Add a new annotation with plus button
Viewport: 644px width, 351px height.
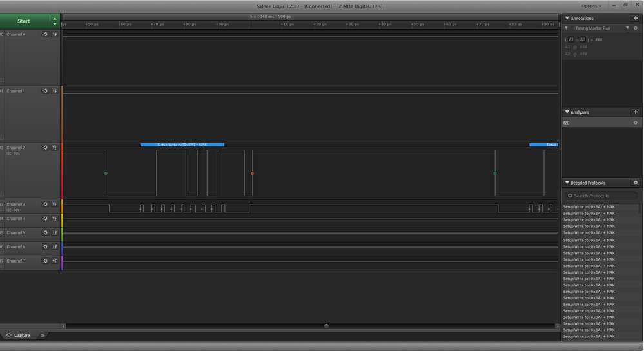636,19
